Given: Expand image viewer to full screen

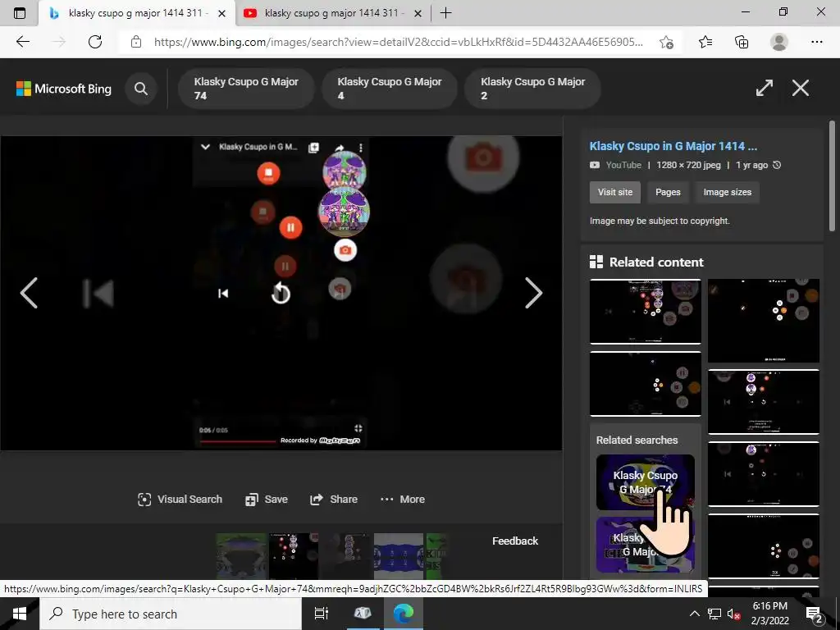Looking at the screenshot, I should click(x=764, y=88).
